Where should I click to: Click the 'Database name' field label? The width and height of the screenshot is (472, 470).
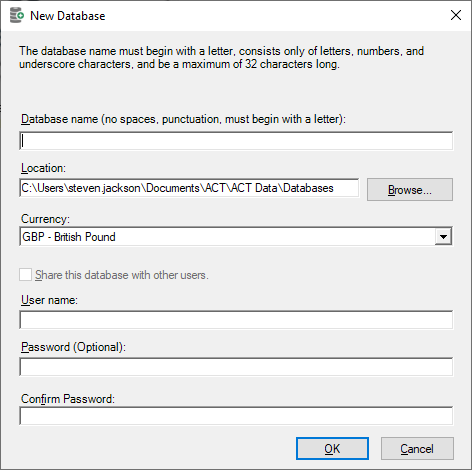[x=183, y=119]
